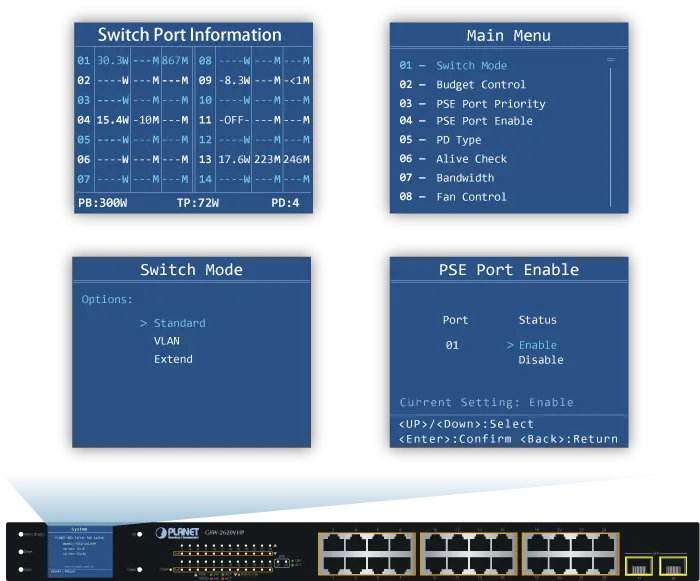Screen dimensions: 700x581
Task: Click the right SFP slot
Action: (x=673, y=566)
